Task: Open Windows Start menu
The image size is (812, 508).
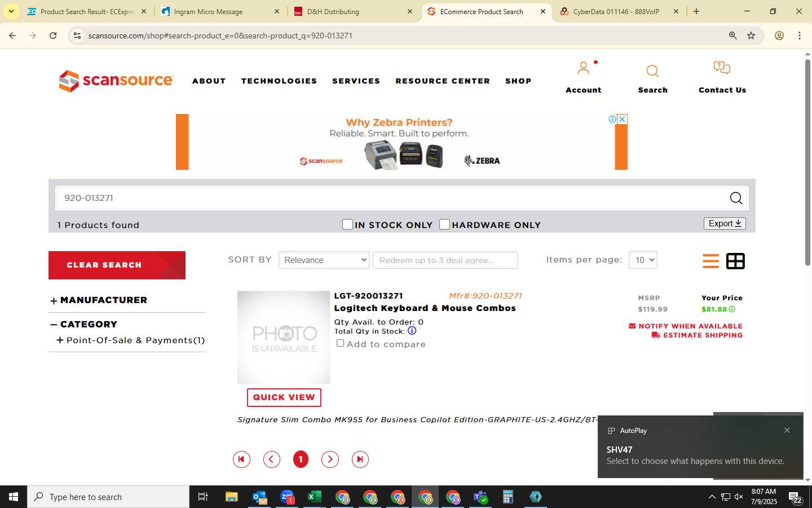Action: coord(14,497)
